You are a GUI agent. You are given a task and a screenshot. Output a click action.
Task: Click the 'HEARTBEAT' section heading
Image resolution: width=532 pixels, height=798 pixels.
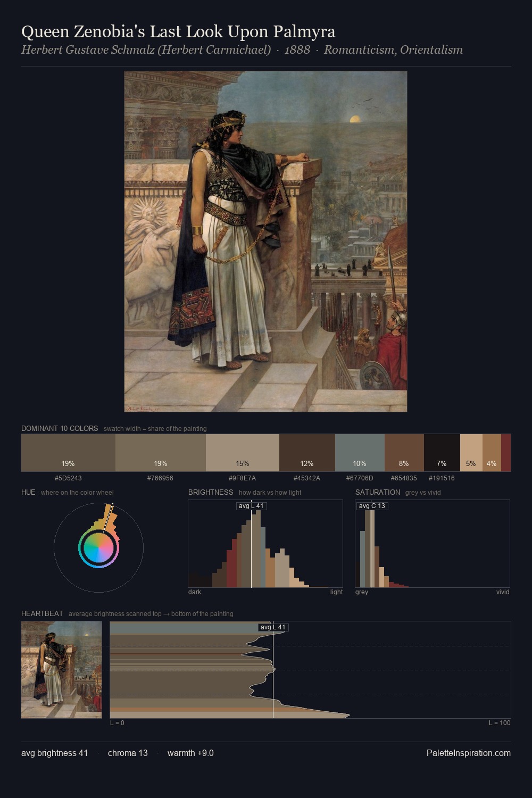pos(42,613)
